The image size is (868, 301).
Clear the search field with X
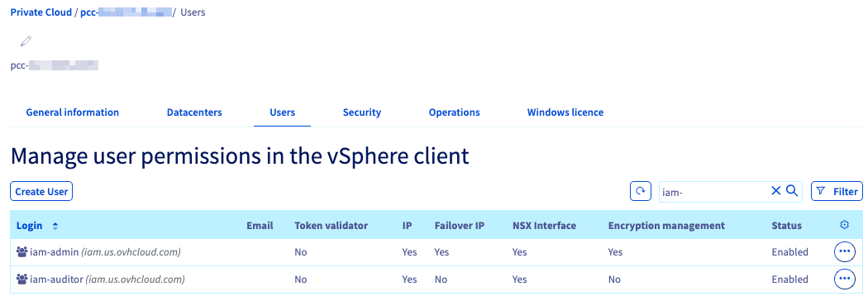776,191
